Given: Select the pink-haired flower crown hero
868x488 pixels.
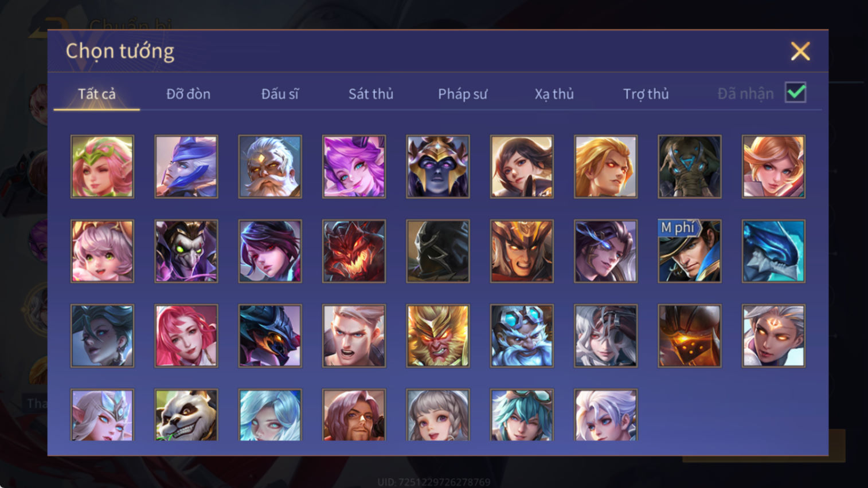Looking at the screenshot, I should click(103, 167).
